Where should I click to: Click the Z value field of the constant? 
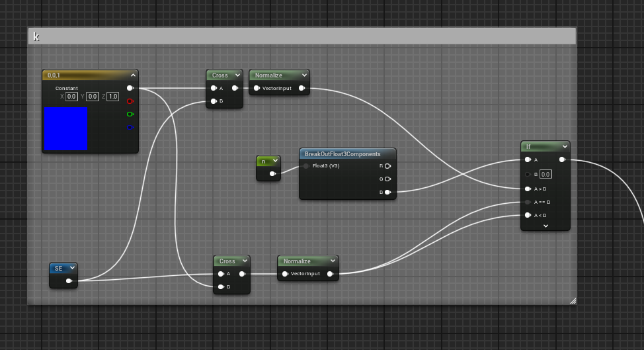(x=112, y=97)
